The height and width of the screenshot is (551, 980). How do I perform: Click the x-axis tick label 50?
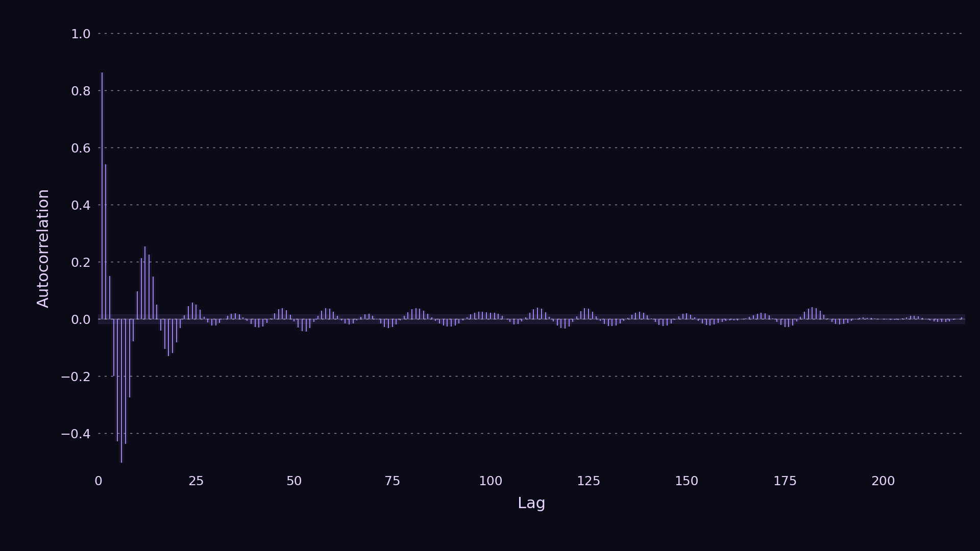point(294,481)
